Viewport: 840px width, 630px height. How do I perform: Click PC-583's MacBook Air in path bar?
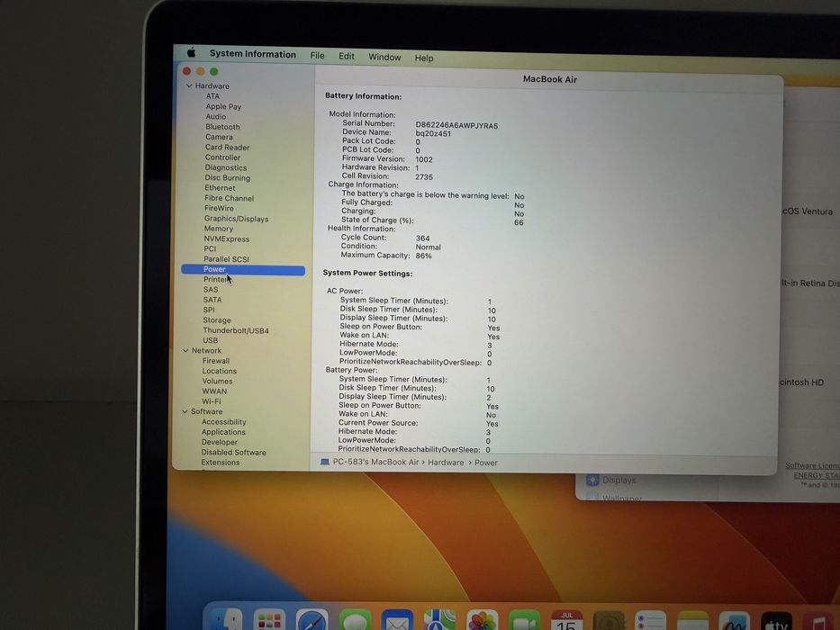coord(375,462)
